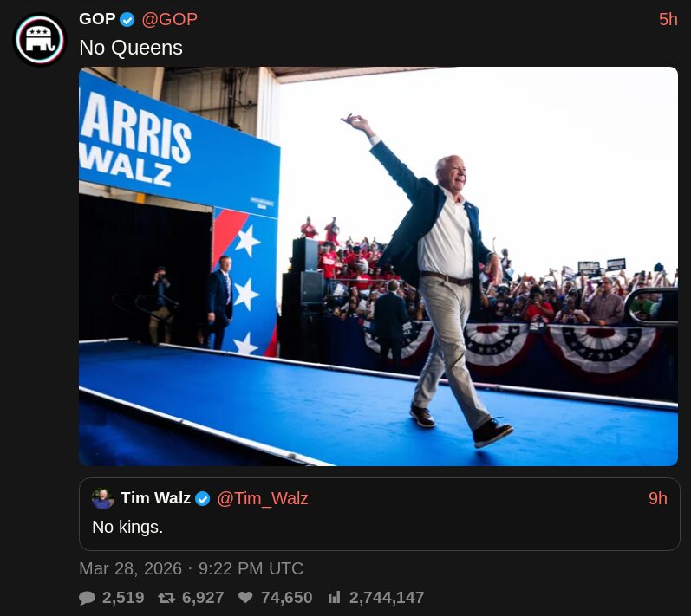Click the GOP verified checkmark badge
The width and height of the screenshot is (691, 616).
[127, 19]
